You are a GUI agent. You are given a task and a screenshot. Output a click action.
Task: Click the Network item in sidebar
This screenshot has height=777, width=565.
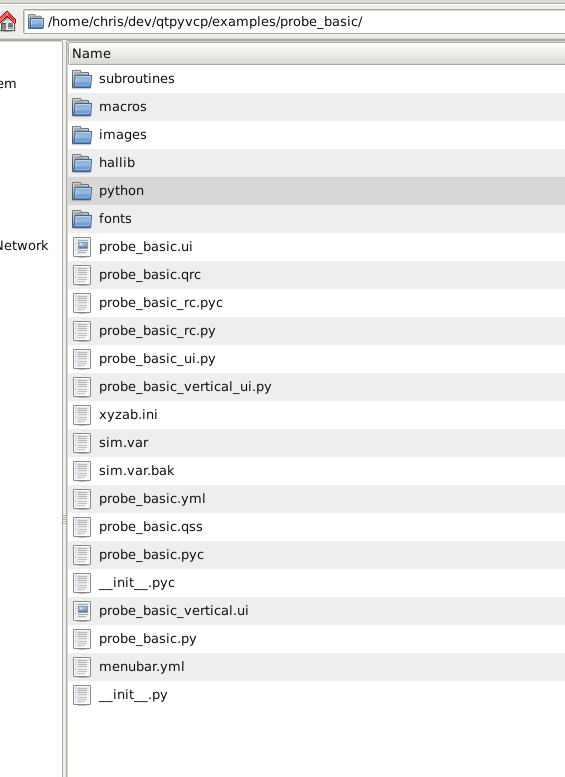(x=24, y=246)
